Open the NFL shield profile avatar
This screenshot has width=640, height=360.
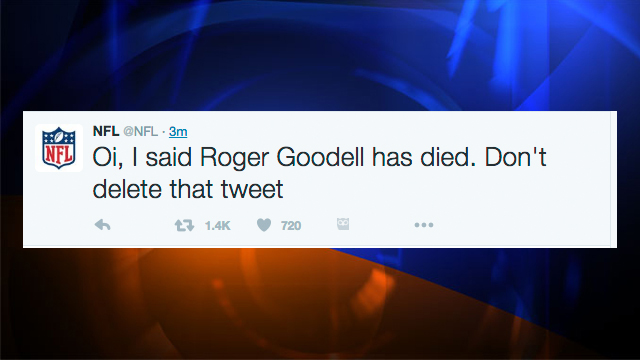click(x=59, y=148)
